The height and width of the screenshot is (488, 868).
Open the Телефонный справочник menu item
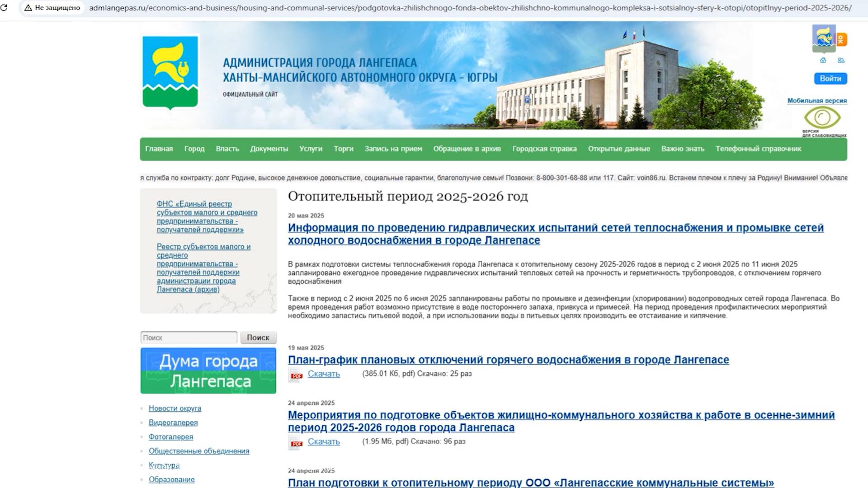(x=758, y=149)
